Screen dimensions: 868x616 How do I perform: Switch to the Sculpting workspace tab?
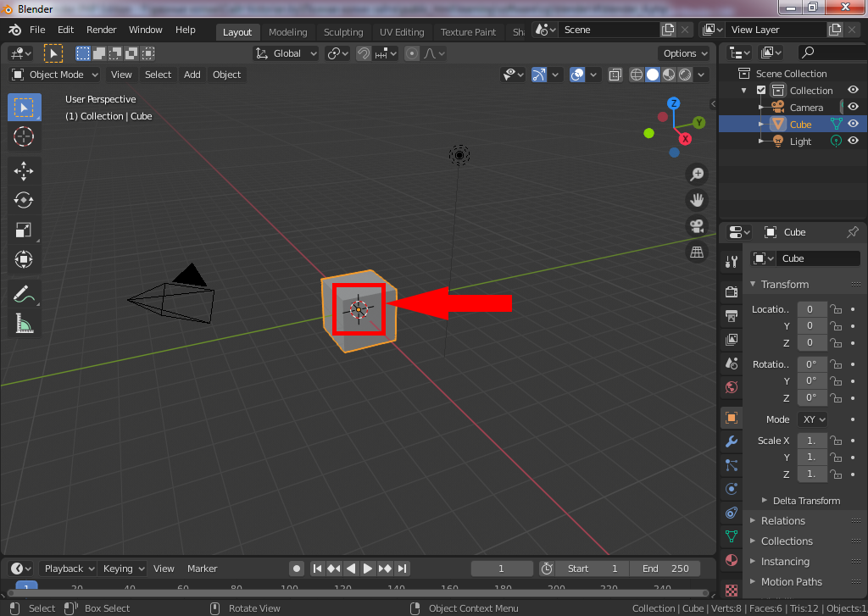tap(343, 32)
